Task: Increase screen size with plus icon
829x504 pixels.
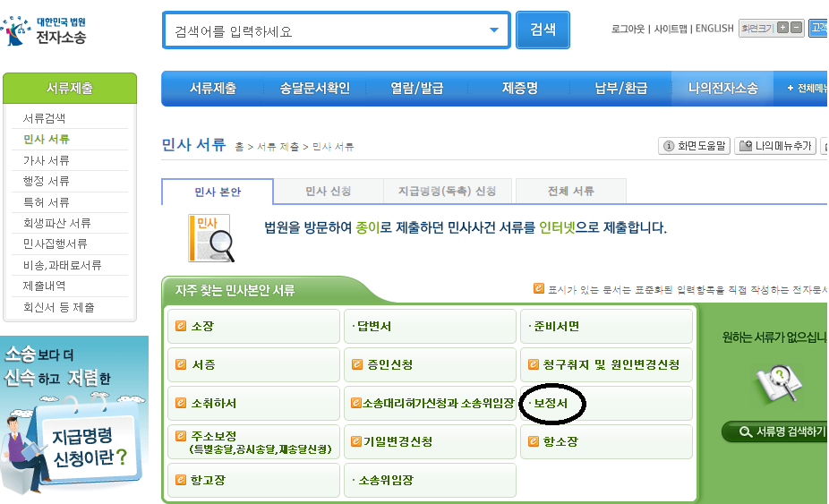Action: (x=783, y=28)
